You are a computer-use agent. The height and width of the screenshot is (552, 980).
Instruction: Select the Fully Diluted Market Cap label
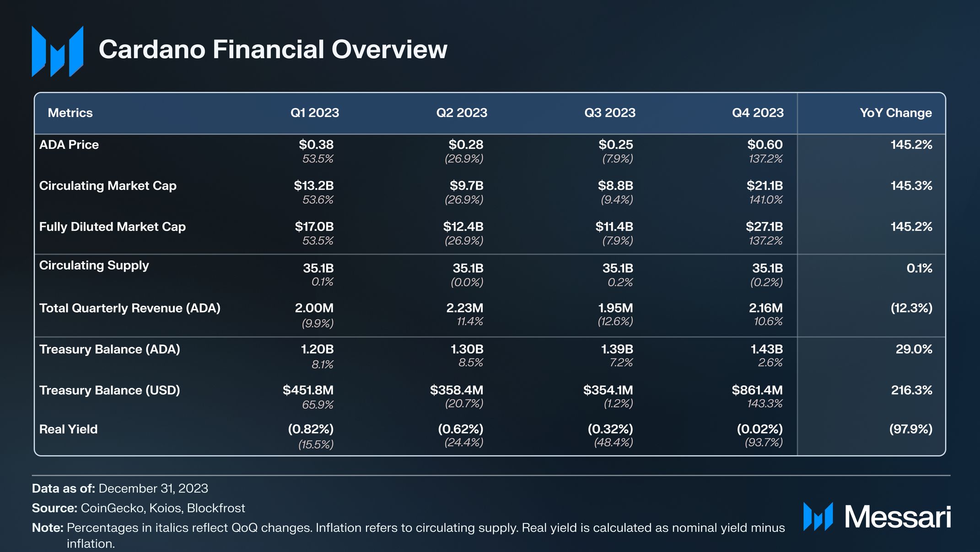click(112, 227)
